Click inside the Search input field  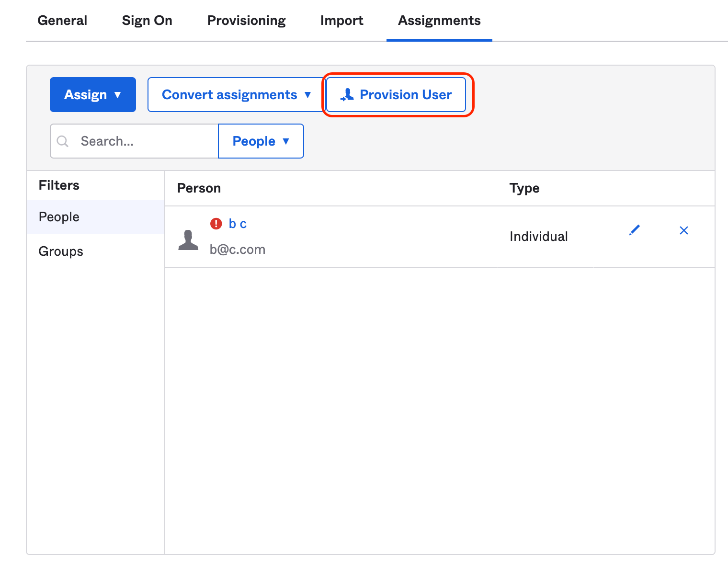pyautogui.click(x=139, y=141)
